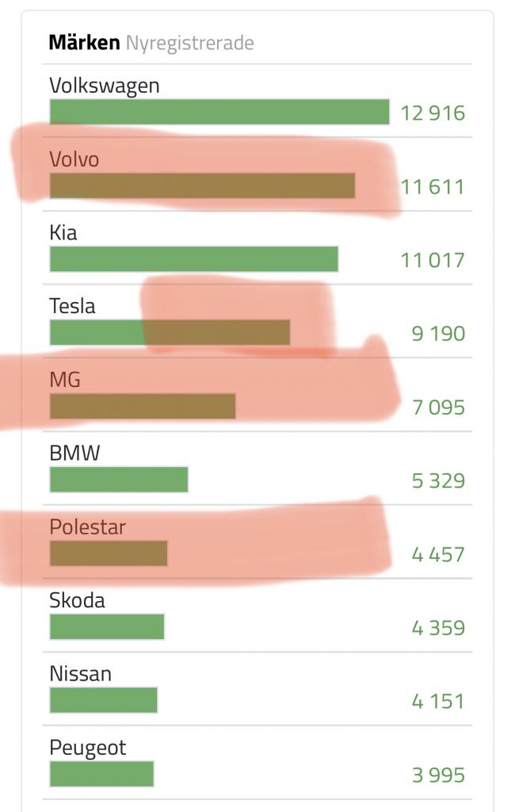Select the Skoda brand label
This screenshot has height=812, width=515.
pos(77,601)
